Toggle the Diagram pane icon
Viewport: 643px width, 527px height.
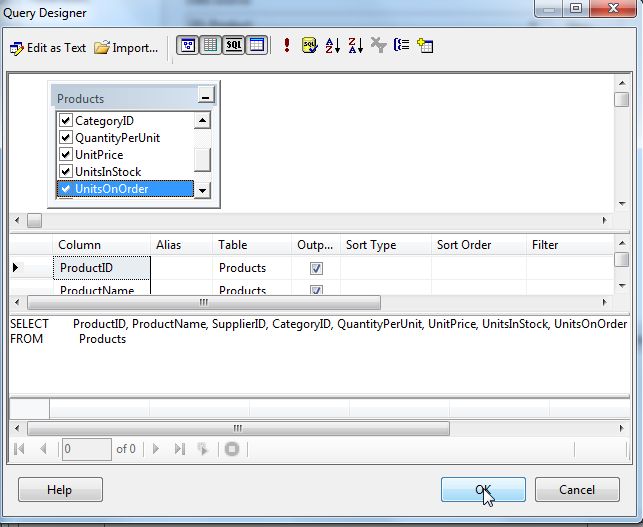[x=188, y=45]
